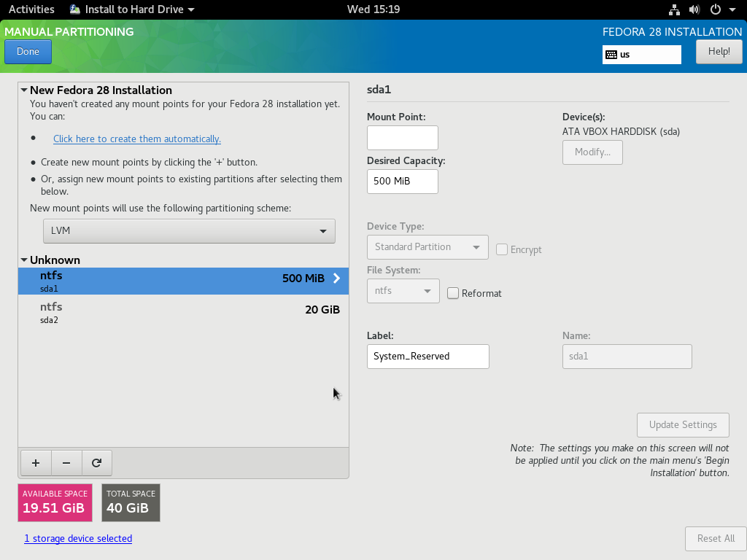Click the Available Space 19.51 GiB box

tap(55, 503)
